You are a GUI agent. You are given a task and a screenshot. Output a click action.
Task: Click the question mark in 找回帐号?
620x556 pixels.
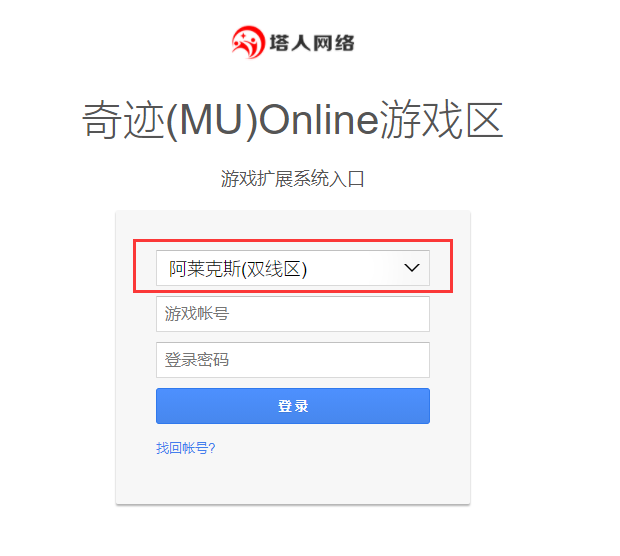tap(212, 448)
